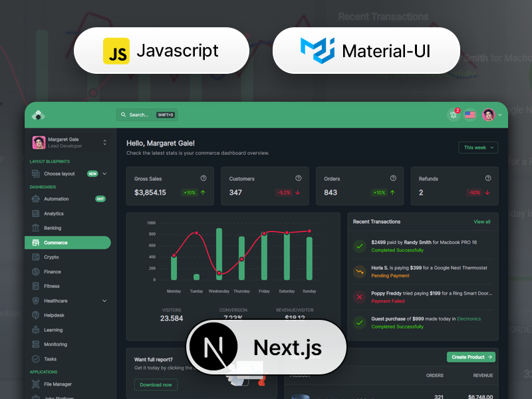Open Finance dashboard menu item
The width and height of the screenshot is (532, 399).
[68, 271]
